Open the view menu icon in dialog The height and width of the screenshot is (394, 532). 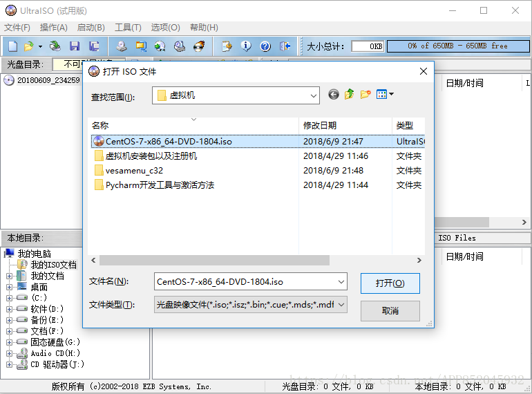385,94
